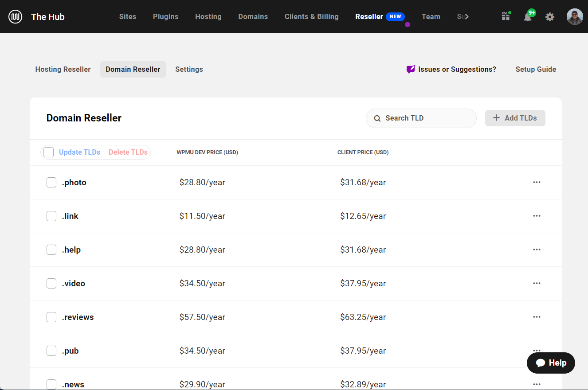
Task: Open the options menu for .link
Action: (x=537, y=216)
